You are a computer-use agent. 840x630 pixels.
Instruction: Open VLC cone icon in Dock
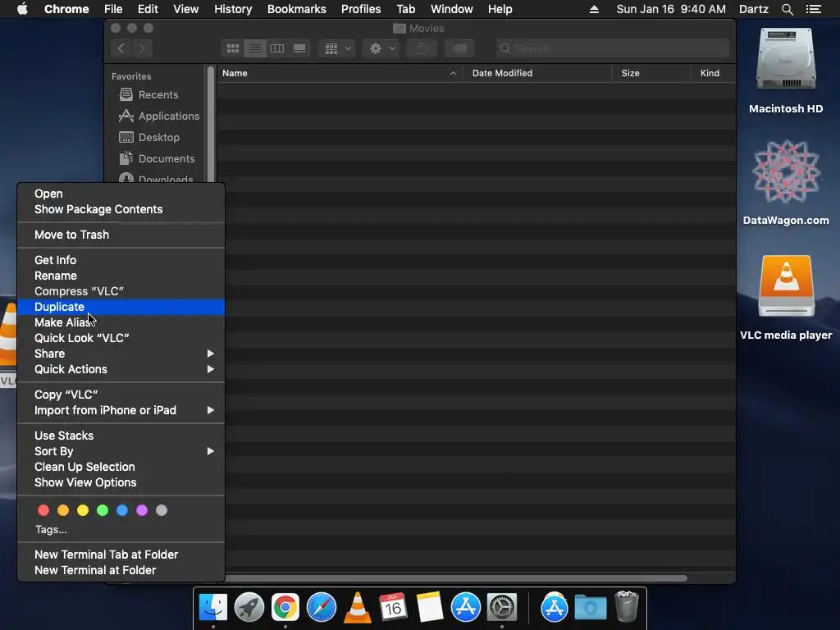(358, 607)
